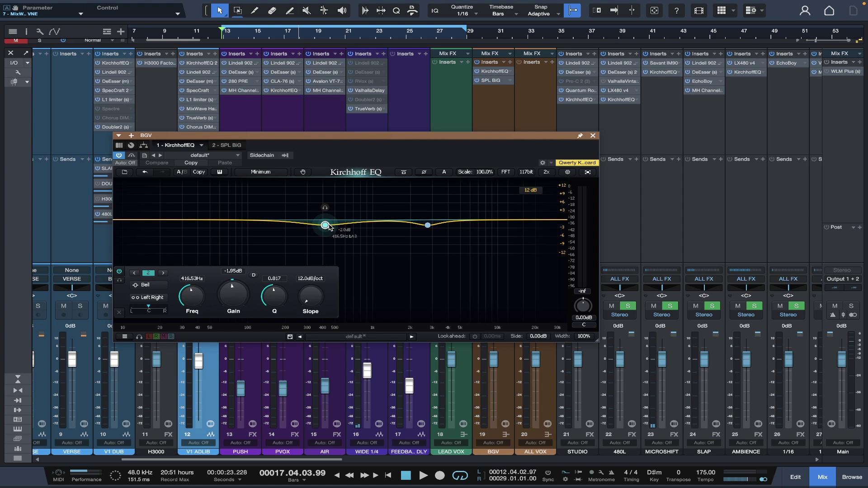
Task: Toggle KirchhoffEQ plugin power bypass
Action: point(119,155)
